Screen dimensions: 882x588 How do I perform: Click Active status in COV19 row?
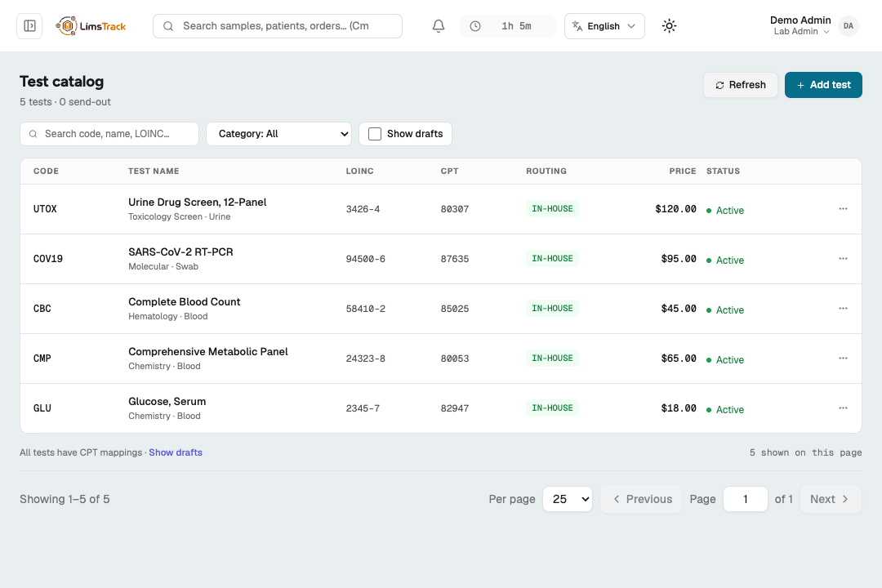(x=725, y=260)
